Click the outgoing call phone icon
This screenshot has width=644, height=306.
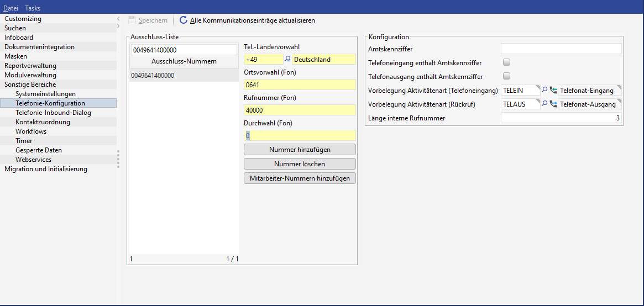[x=553, y=104]
